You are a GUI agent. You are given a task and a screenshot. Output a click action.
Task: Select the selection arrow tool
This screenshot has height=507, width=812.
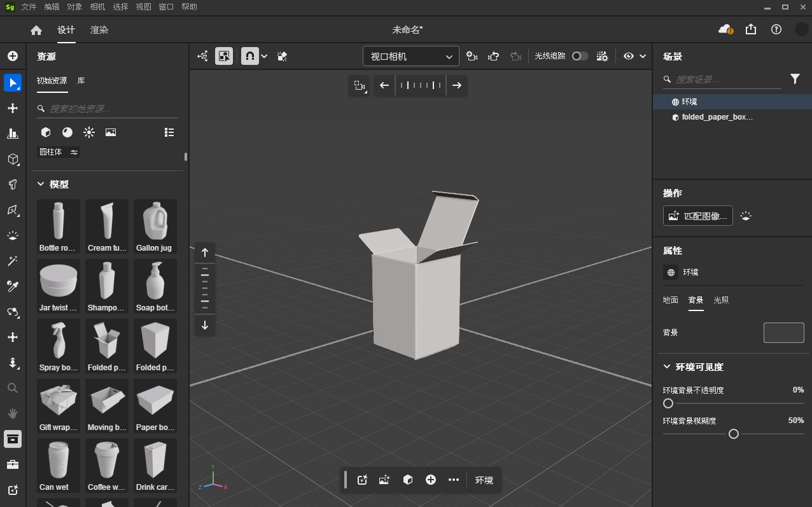(12, 83)
